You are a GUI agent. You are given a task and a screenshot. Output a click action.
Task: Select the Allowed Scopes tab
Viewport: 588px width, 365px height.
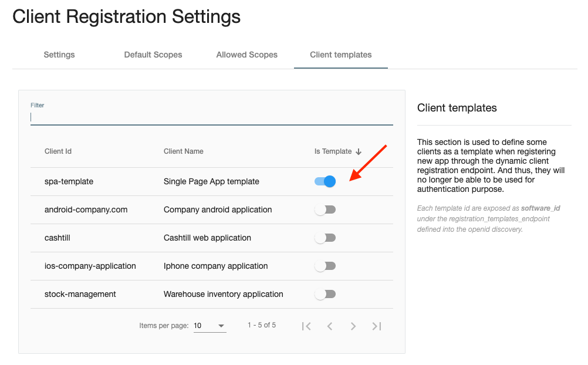click(x=247, y=55)
